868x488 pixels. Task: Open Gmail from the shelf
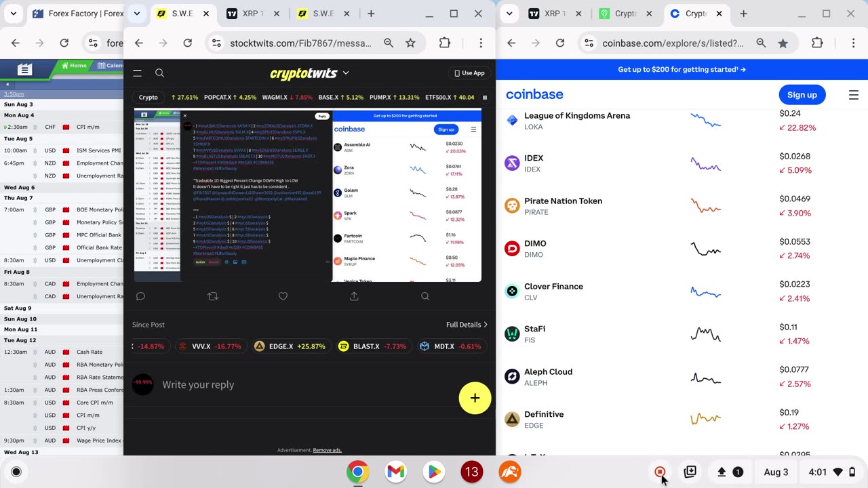pos(396,472)
